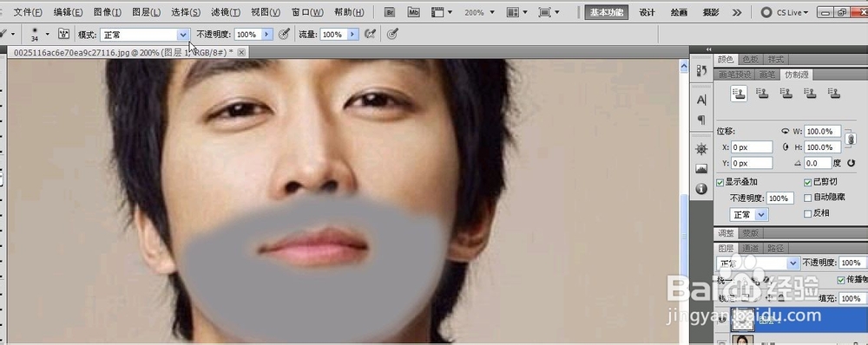The height and width of the screenshot is (345, 868).
Task: Switch to the 颜色 panel tab
Action: click(x=725, y=60)
